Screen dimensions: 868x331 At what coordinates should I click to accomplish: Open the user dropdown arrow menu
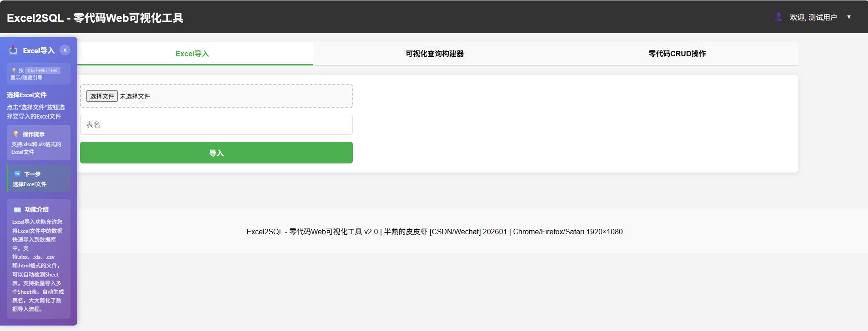[x=849, y=17]
